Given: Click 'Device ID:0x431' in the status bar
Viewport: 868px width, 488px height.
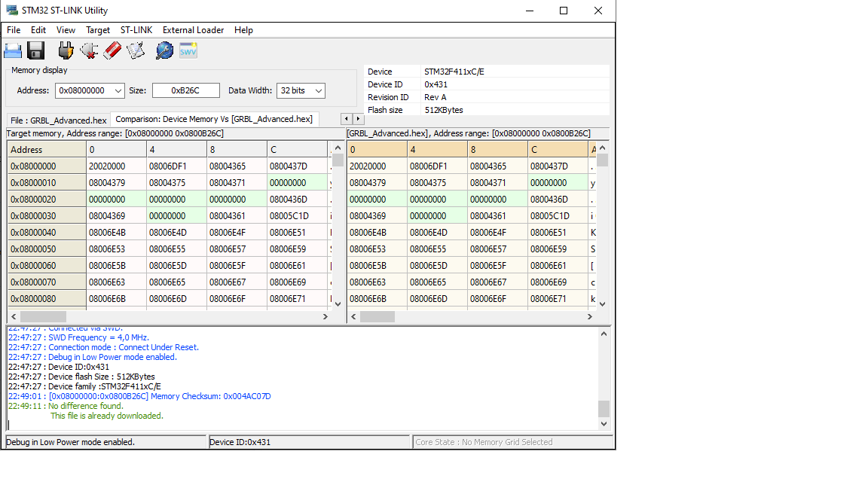Looking at the screenshot, I should pos(240,442).
